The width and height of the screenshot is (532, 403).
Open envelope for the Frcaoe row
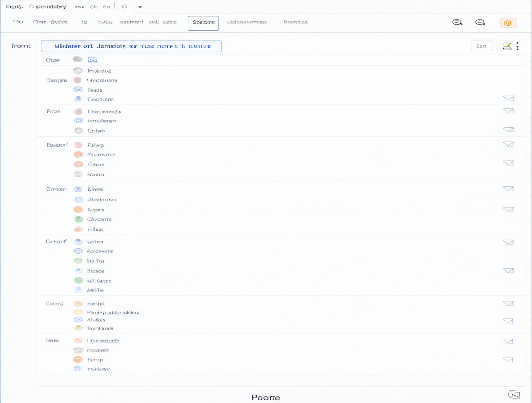pos(508,271)
